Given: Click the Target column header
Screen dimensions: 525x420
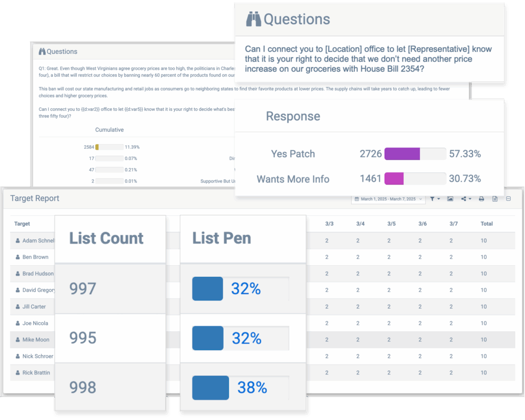Looking at the screenshot, I should click(x=22, y=224).
